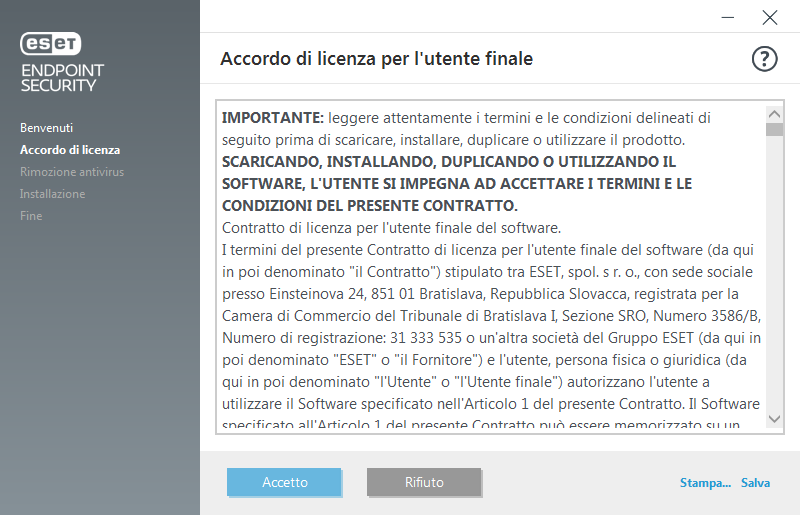Select the Rimozione antivirus step

72,171
